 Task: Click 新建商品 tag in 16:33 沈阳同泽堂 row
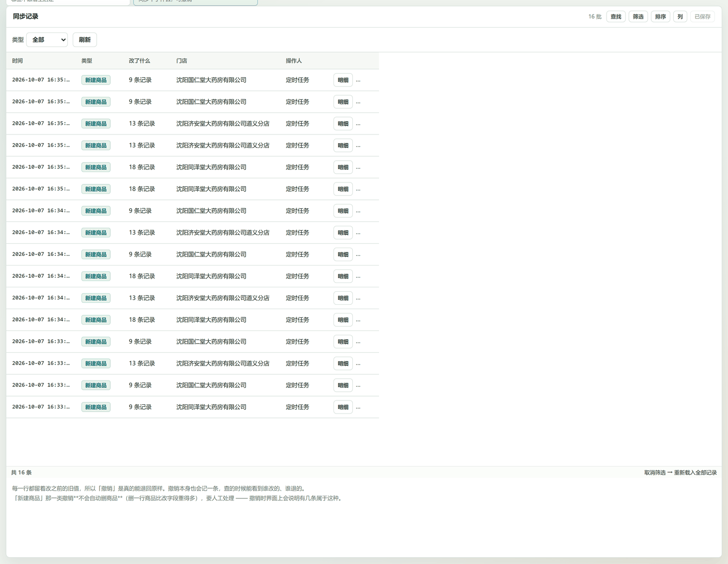pyautogui.click(x=96, y=407)
